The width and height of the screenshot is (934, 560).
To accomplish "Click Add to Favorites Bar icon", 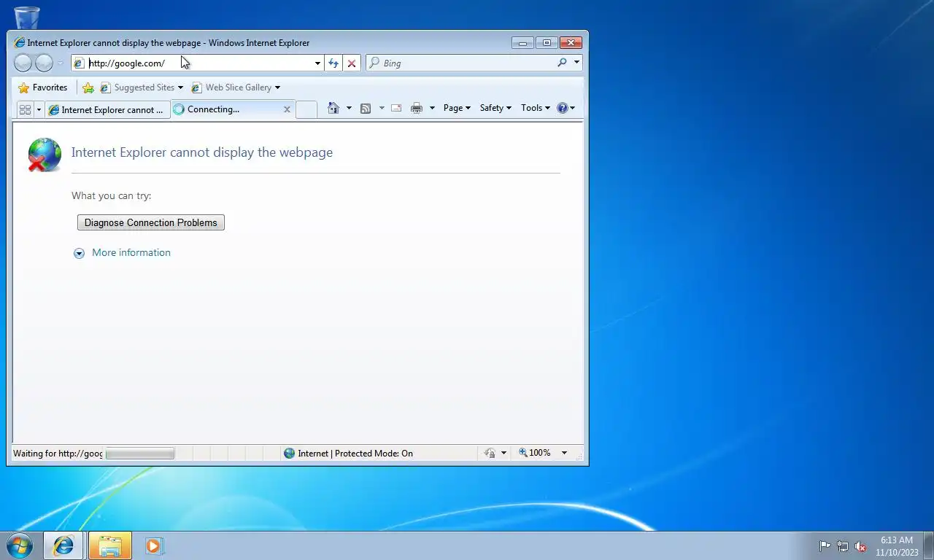I will tap(88, 87).
